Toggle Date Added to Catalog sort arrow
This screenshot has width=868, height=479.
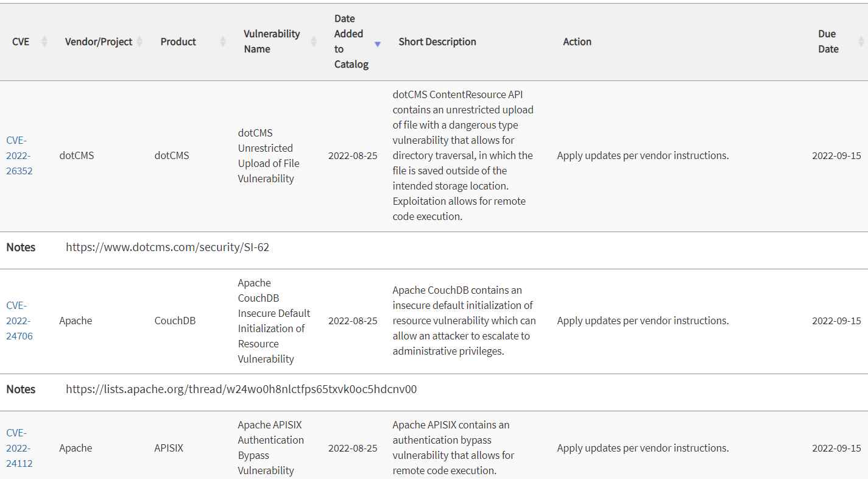coord(378,44)
